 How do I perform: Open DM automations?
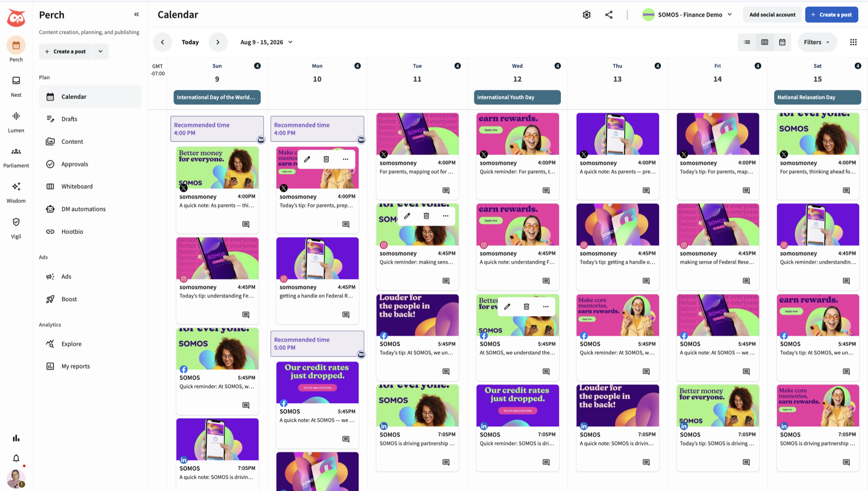pos(90,209)
